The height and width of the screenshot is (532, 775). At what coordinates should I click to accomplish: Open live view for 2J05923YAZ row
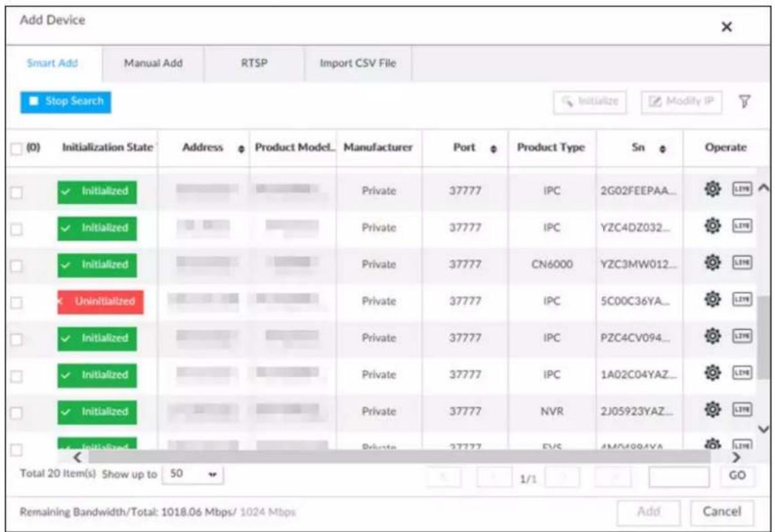click(x=742, y=409)
